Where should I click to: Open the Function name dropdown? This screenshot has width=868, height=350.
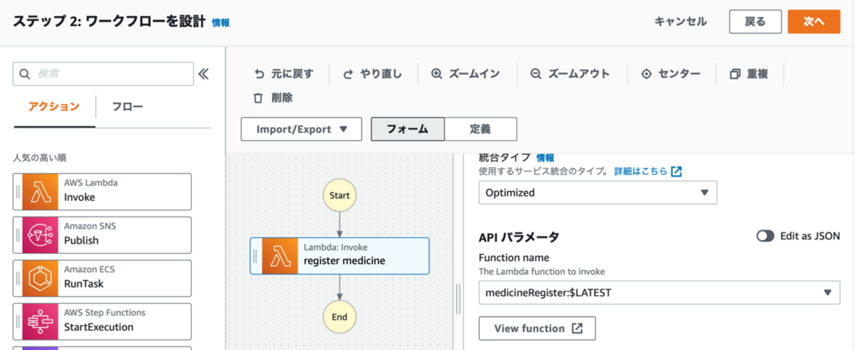[x=659, y=293]
